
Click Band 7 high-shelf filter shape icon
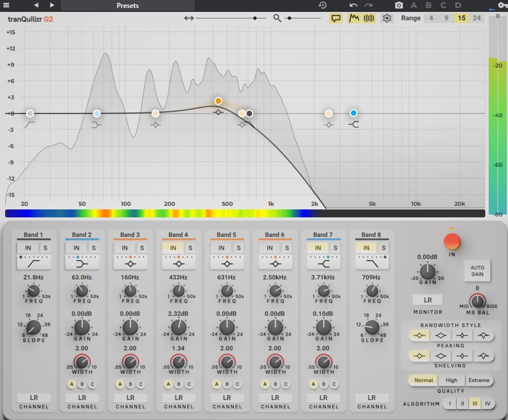pos(324,264)
